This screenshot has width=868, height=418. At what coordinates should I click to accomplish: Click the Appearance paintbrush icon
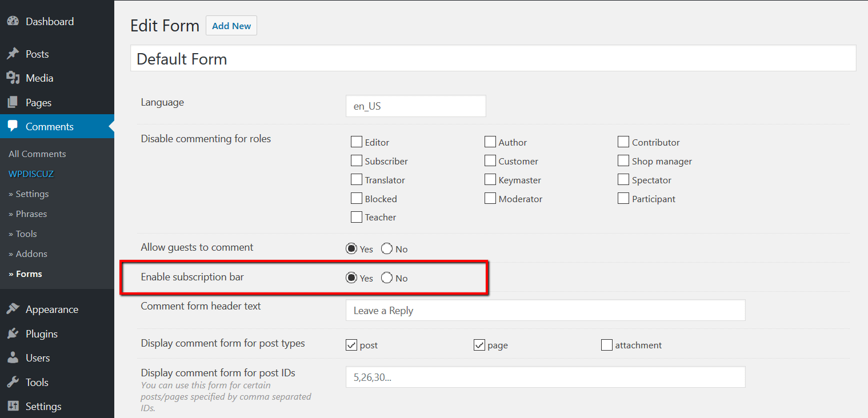click(x=13, y=310)
